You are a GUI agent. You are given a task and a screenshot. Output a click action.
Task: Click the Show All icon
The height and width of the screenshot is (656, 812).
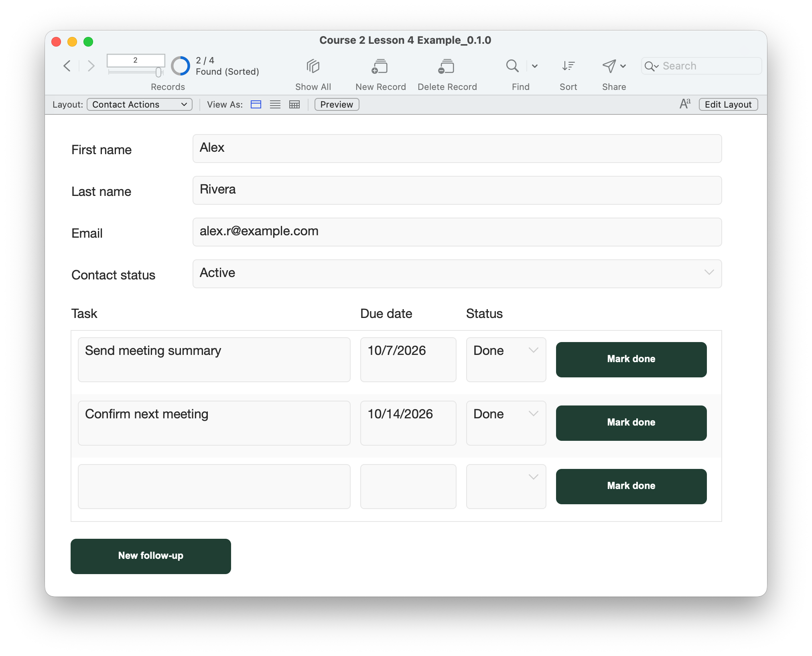(x=313, y=66)
